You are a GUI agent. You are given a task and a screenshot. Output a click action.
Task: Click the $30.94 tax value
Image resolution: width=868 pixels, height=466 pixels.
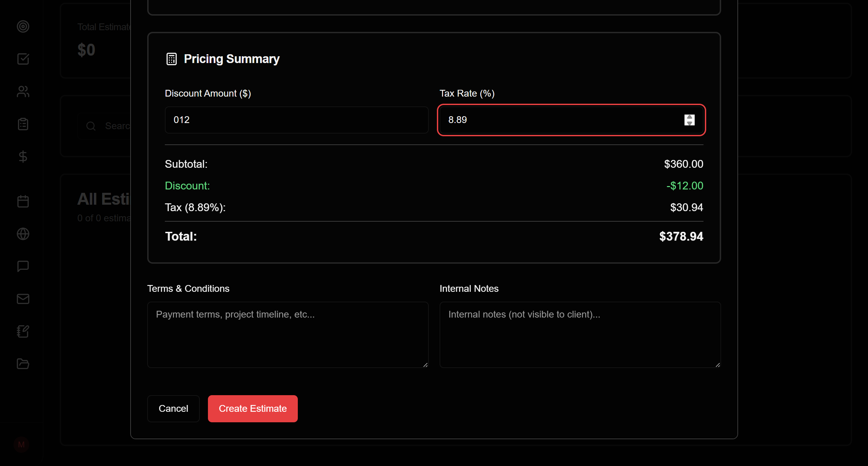687,207
